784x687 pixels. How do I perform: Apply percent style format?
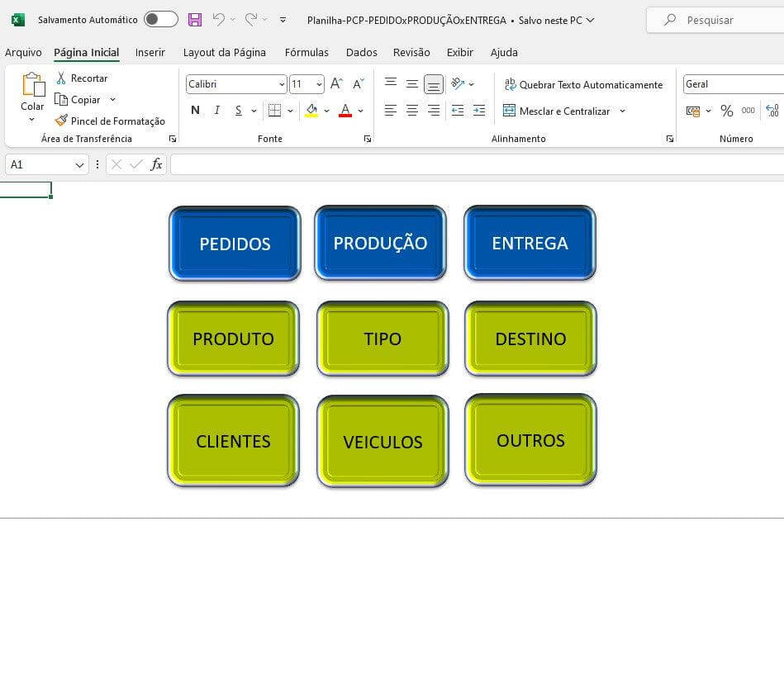coord(726,111)
